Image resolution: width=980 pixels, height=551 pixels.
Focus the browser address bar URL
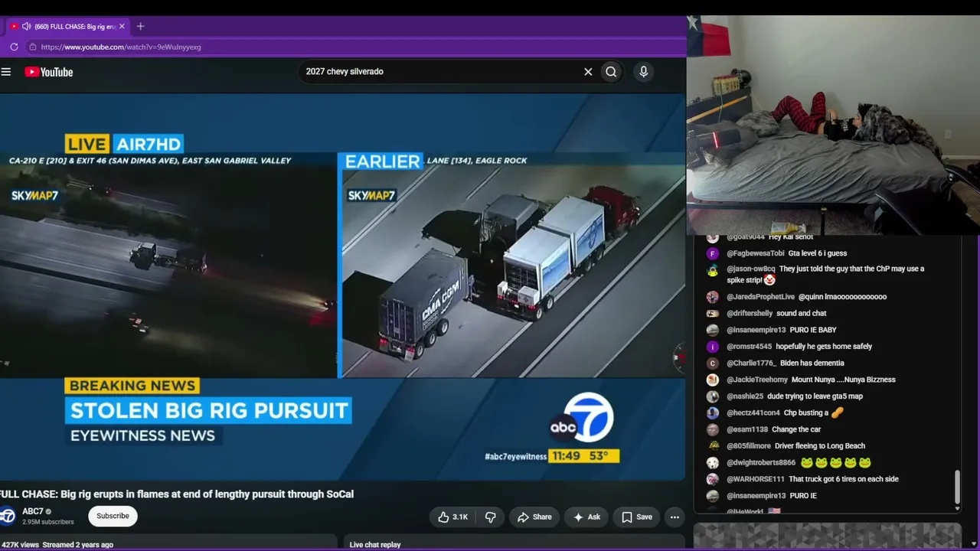121,47
